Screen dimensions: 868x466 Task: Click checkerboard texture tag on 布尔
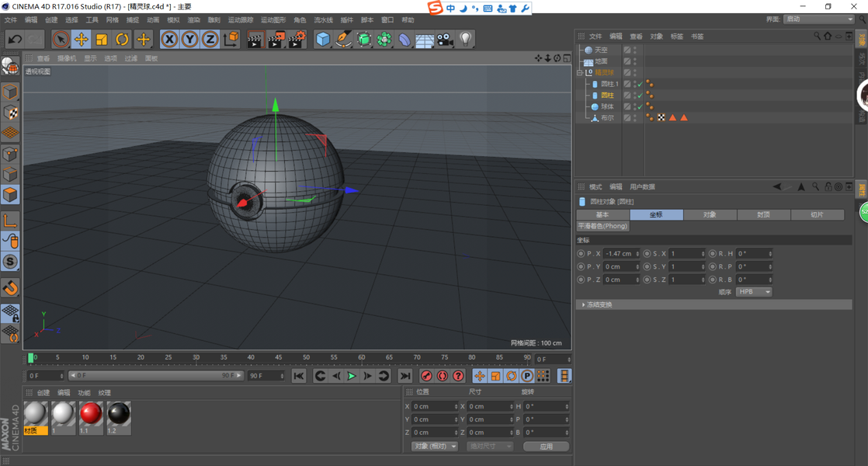(661, 118)
